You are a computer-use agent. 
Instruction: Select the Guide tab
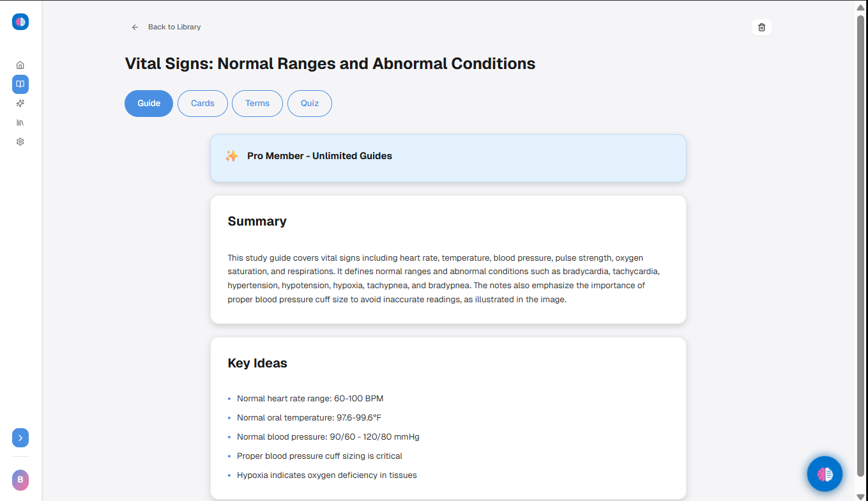coord(149,103)
